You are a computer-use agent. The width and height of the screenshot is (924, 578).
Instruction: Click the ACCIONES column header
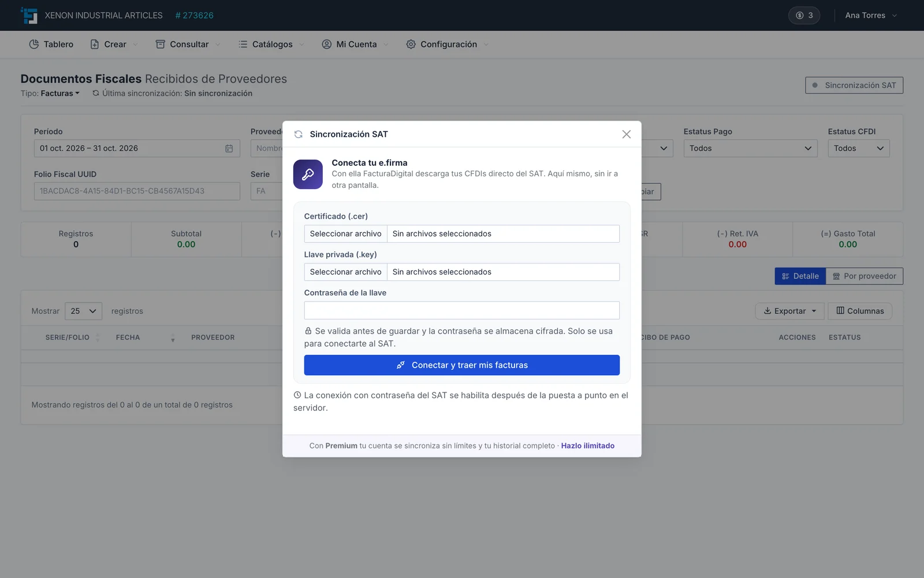point(797,338)
